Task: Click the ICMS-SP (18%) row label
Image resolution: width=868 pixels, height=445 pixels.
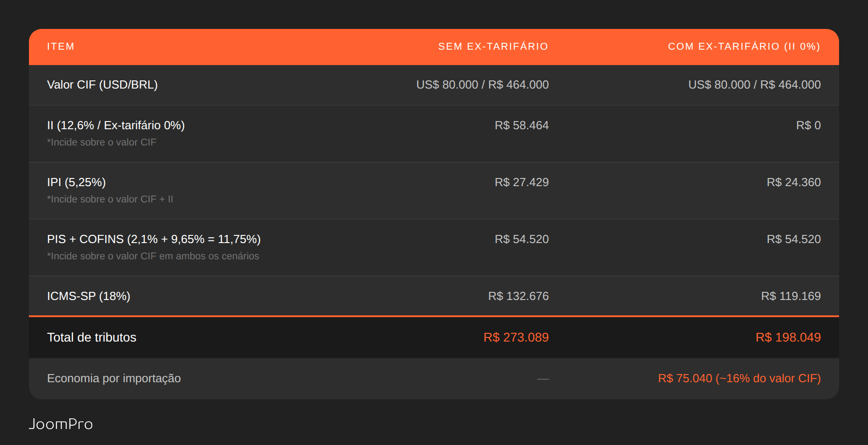Action: (x=89, y=296)
